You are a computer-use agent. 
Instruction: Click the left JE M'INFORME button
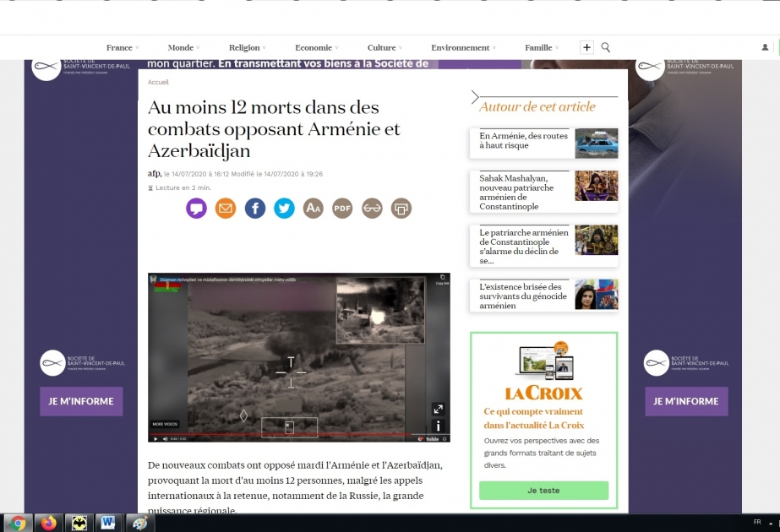click(81, 401)
